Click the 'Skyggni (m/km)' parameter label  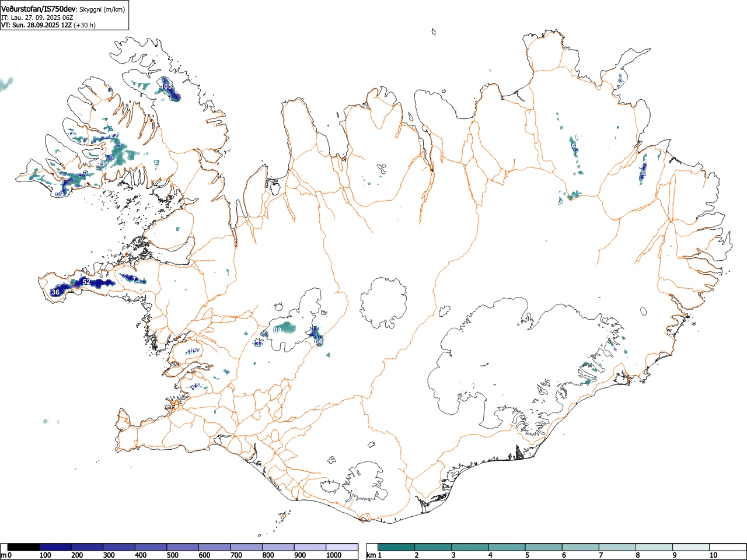(102, 9)
